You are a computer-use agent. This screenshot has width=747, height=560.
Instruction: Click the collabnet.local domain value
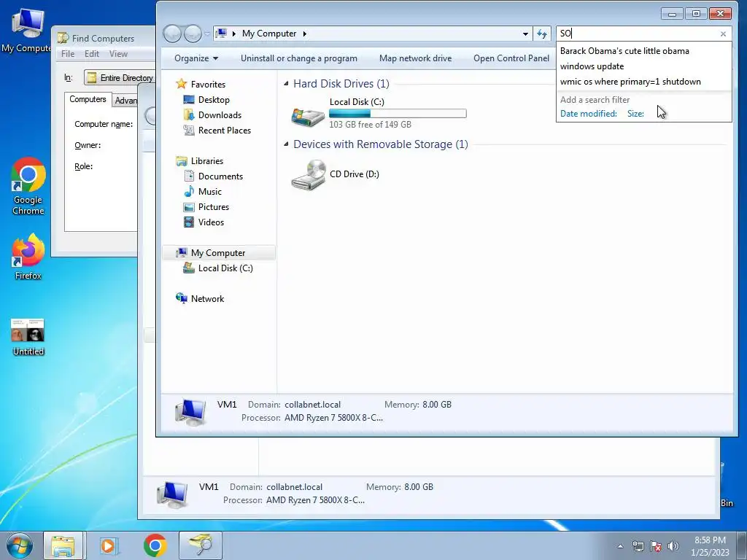pyautogui.click(x=312, y=404)
